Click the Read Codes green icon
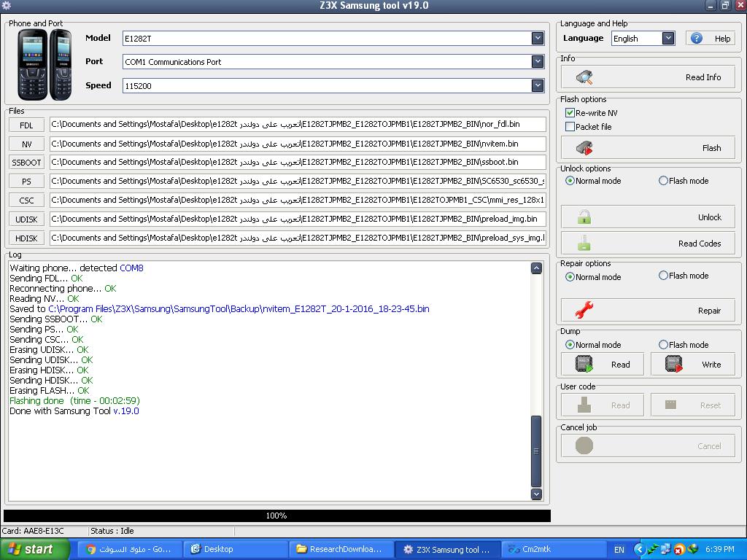This screenshot has height=560, width=747. 584,244
